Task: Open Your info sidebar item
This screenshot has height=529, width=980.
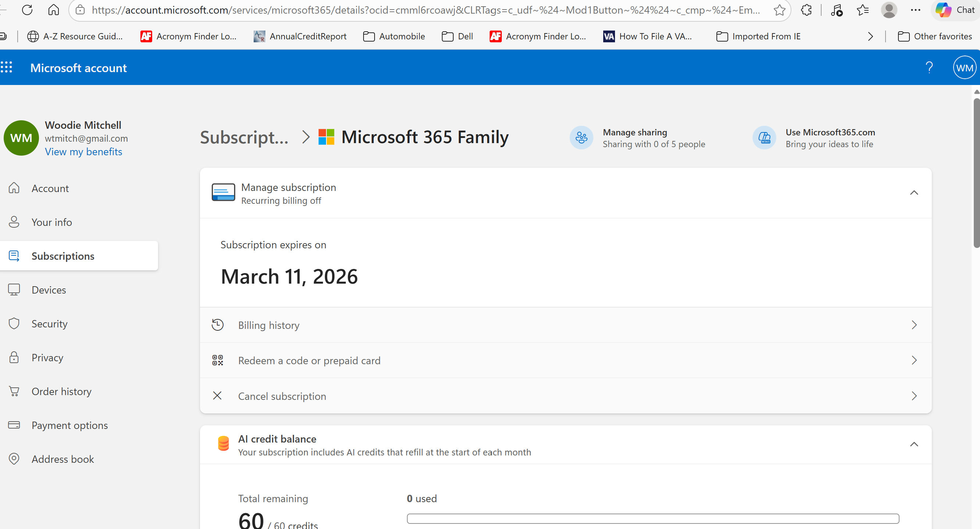Action: 79,223
